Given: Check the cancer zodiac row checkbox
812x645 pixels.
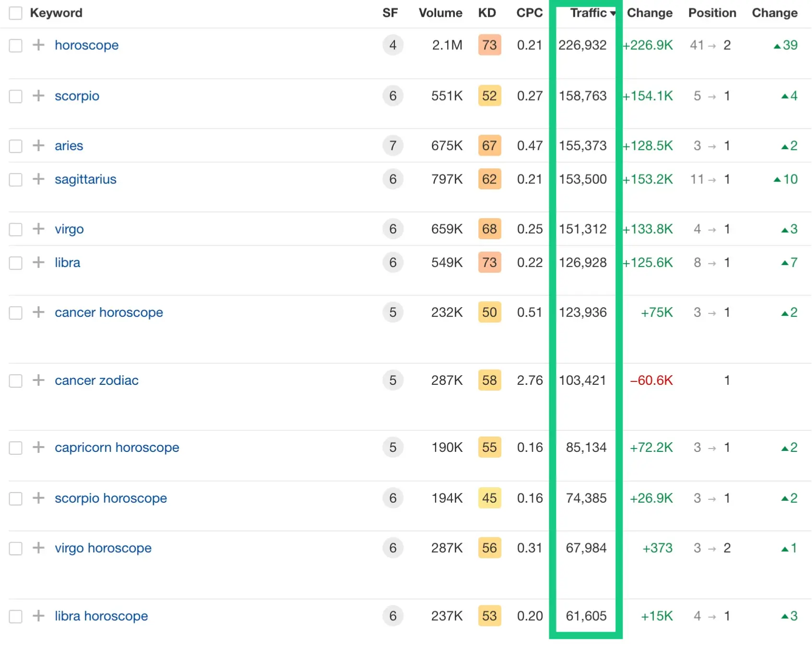Looking at the screenshot, I should coord(16,381).
